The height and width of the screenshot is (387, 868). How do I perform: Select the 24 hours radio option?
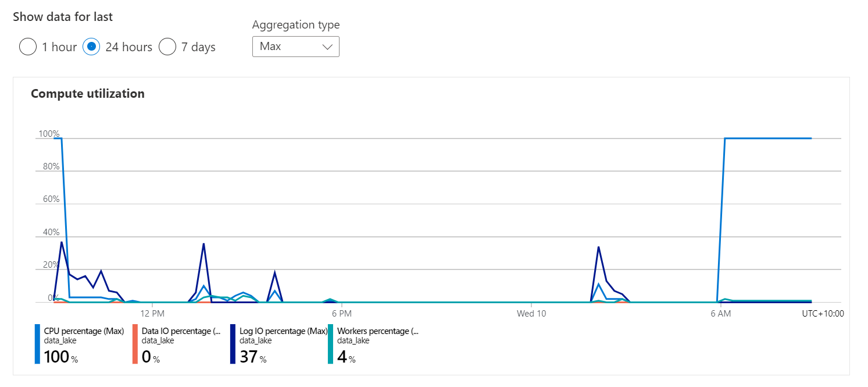(x=91, y=47)
